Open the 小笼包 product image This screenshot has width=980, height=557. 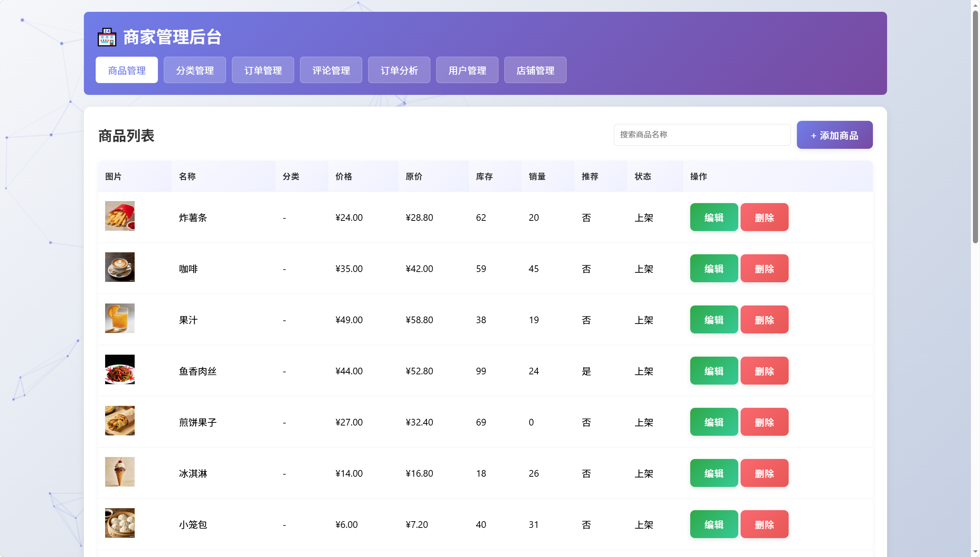pyautogui.click(x=120, y=523)
